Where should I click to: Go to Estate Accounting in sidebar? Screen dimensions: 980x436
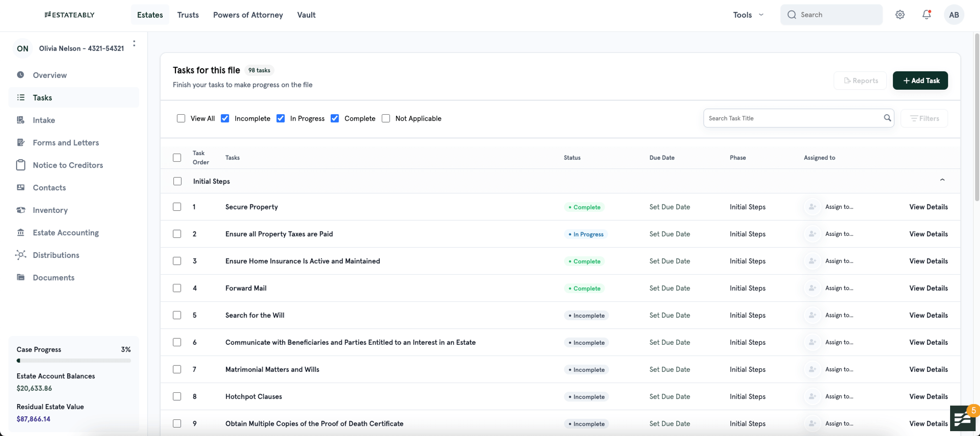click(x=66, y=232)
